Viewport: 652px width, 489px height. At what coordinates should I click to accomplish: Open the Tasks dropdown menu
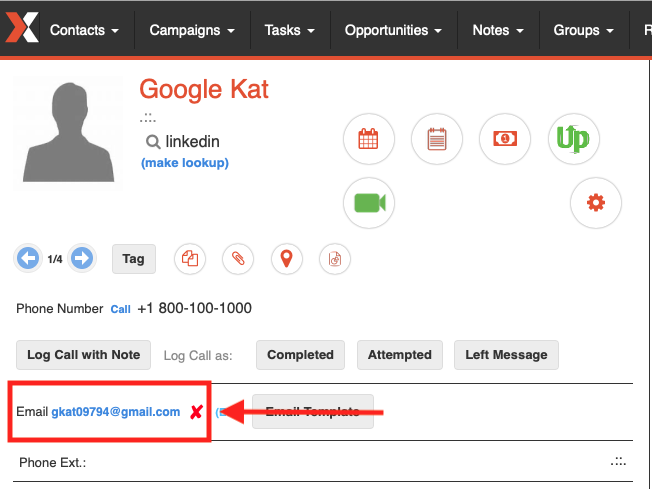290,30
